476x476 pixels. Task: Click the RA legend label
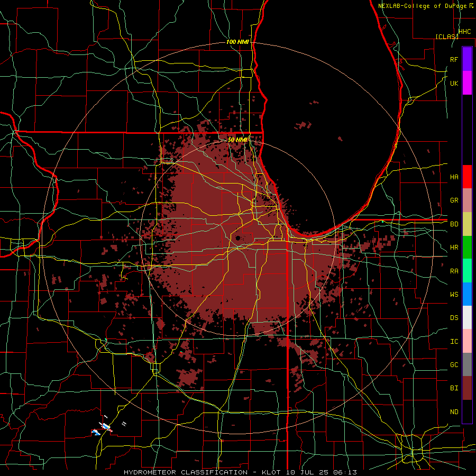[454, 271]
